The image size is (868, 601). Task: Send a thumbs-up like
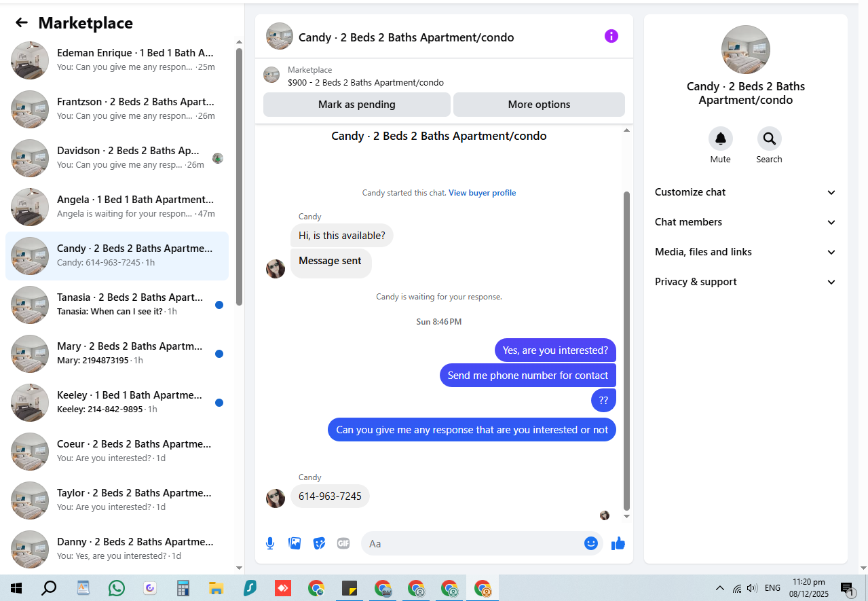pos(618,543)
